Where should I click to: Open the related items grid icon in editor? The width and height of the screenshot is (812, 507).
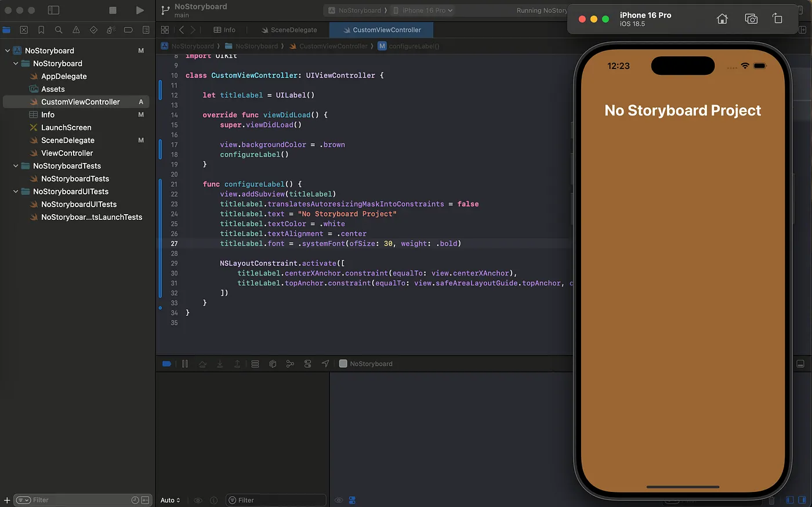click(x=165, y=30)
